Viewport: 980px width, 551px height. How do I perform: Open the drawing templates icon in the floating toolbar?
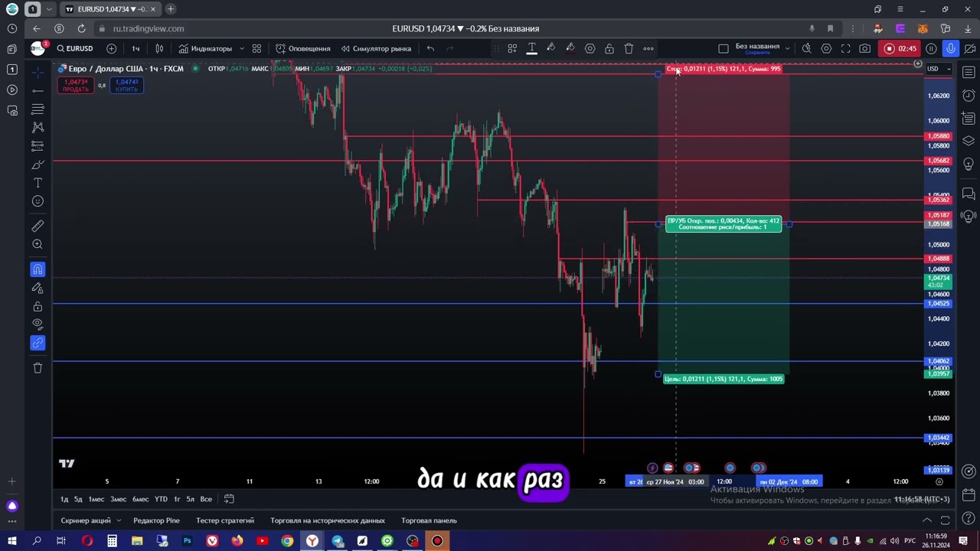pyautogui.click(x=512, y=48)
